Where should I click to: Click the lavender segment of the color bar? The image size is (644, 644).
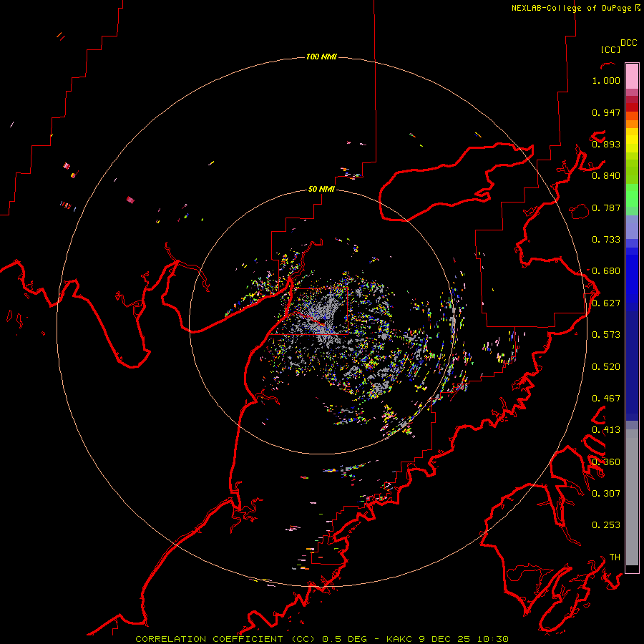(x=632, y=227)
